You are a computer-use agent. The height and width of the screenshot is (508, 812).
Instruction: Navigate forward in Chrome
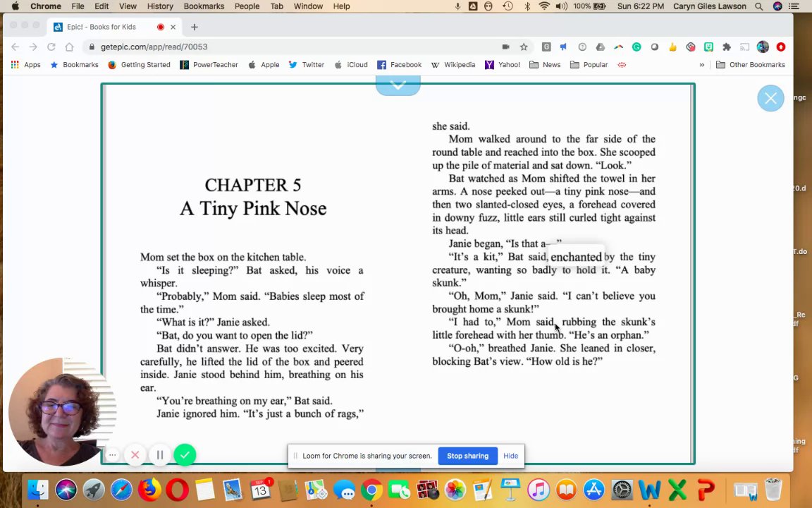click(33, 47)
